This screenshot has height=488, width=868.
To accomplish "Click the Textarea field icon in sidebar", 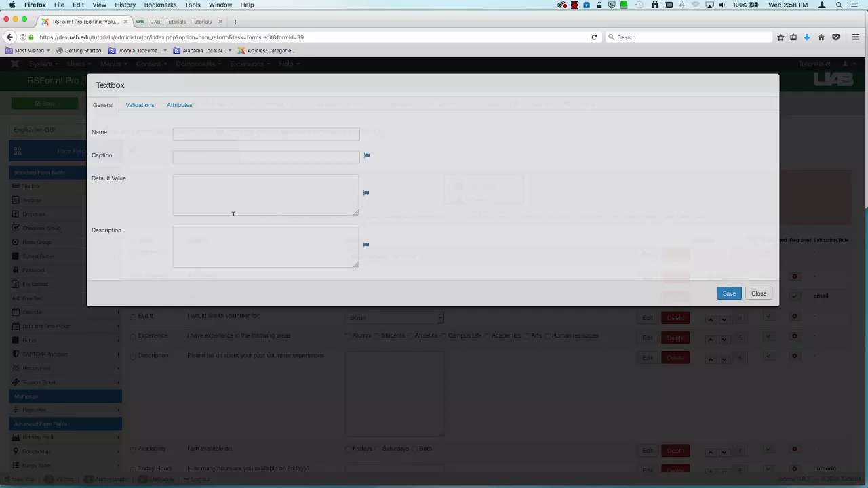I will coord(16,200).
